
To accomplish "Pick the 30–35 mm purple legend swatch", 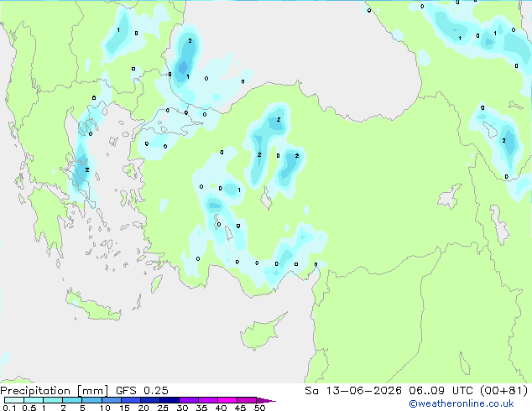I will 189,400.
